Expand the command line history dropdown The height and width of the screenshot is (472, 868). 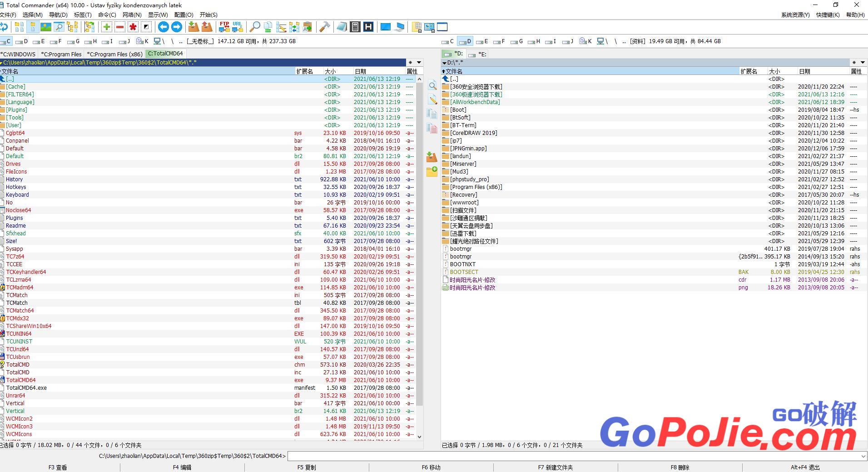click(x=863, y=456)
